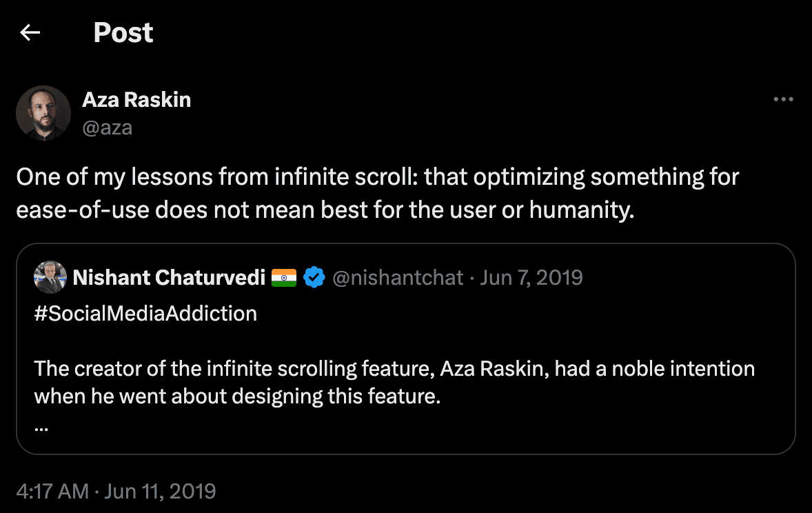Open the Jun 7, 2019 quoted tweet date

pos(532,277)
